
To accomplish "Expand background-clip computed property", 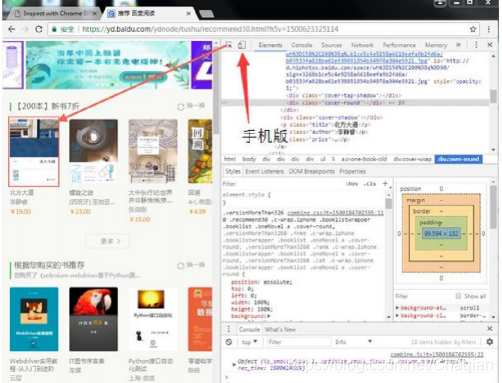I will 397,315.
